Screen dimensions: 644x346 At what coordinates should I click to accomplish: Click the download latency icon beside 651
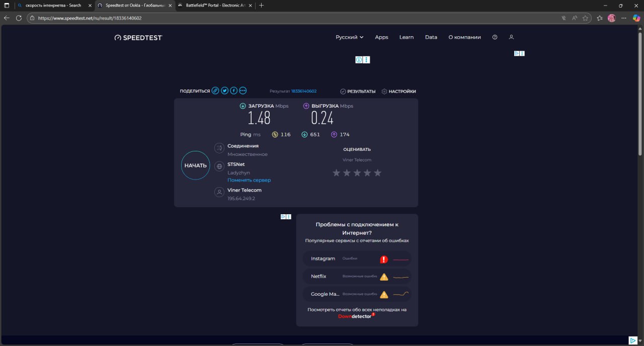pyautogui.click(x=304, y=134)
